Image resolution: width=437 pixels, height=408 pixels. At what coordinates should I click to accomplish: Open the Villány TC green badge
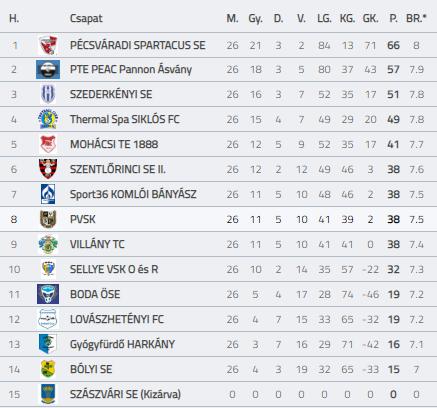click(x=48, y=244)
